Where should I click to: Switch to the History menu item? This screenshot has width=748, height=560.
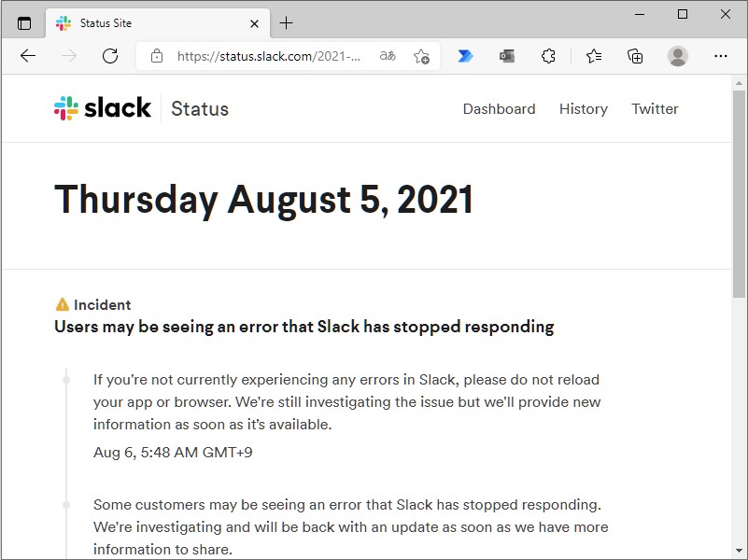(583, 109)
